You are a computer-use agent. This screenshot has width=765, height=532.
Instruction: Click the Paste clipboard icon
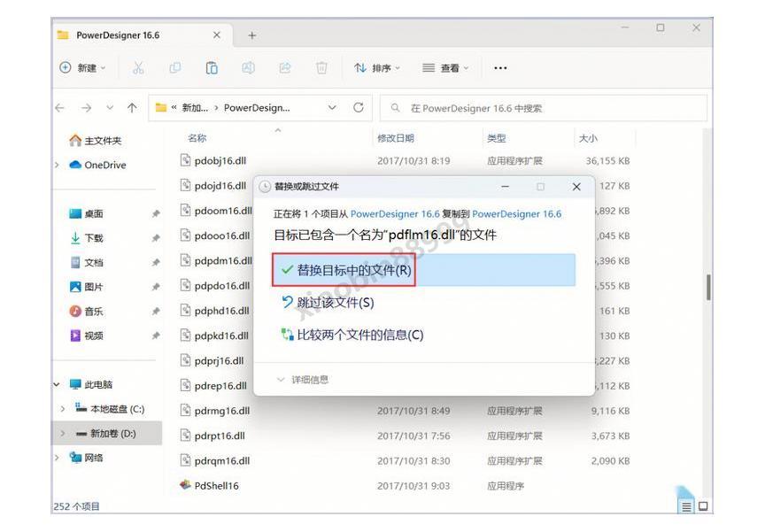point(212,68)
